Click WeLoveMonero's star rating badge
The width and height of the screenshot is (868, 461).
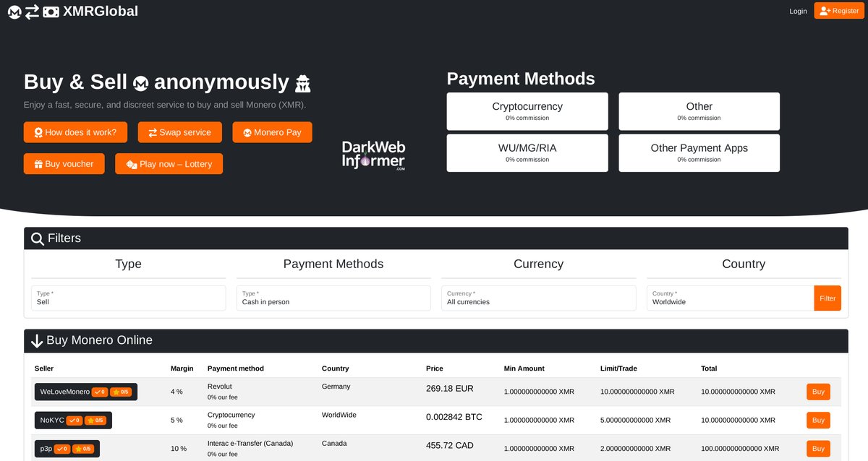(x=121, y=392)
